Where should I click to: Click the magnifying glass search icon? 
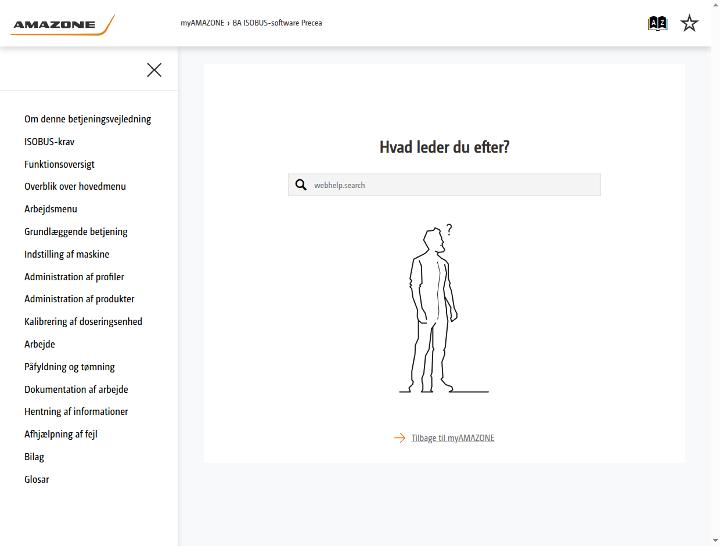point(301,185)
